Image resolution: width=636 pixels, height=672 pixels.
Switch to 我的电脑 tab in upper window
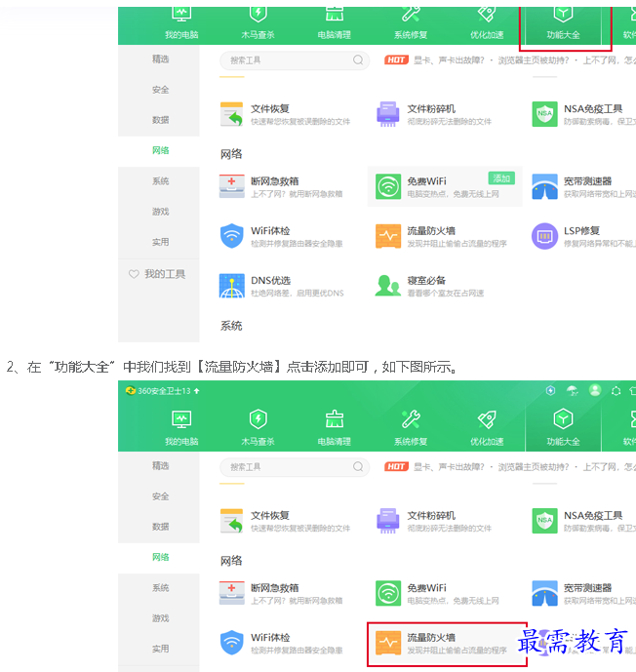coord(181,24)
